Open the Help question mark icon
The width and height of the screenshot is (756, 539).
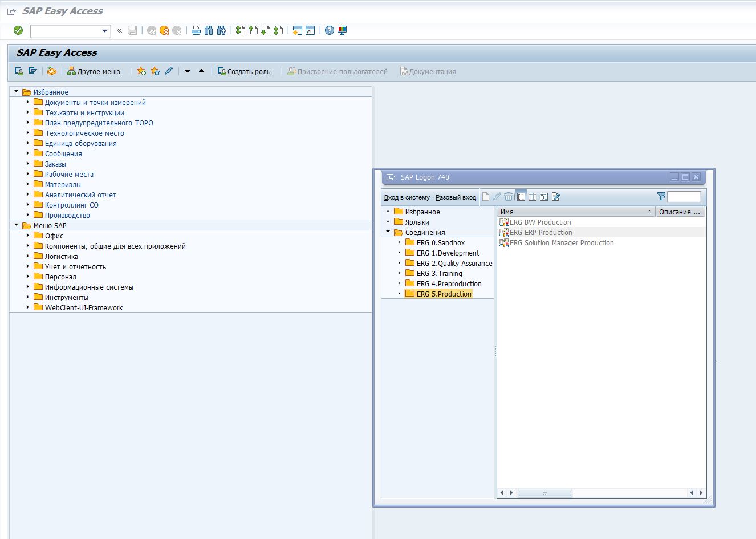(330, 30)
